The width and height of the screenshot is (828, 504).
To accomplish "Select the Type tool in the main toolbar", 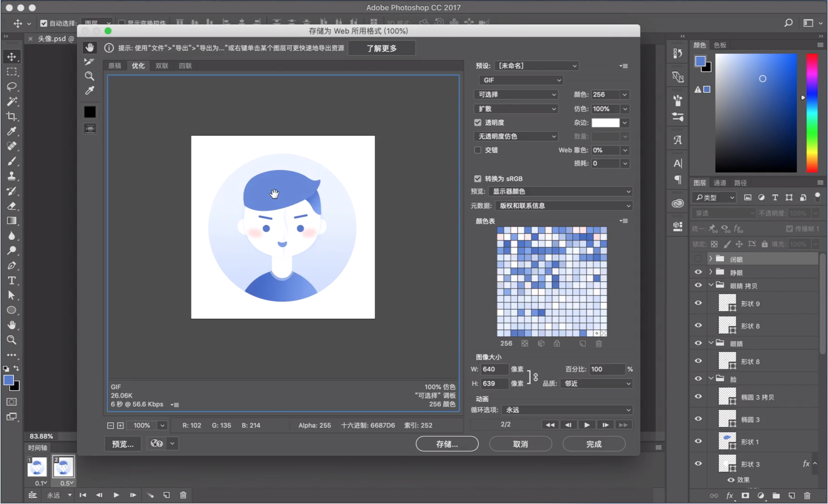I will 12,280.
